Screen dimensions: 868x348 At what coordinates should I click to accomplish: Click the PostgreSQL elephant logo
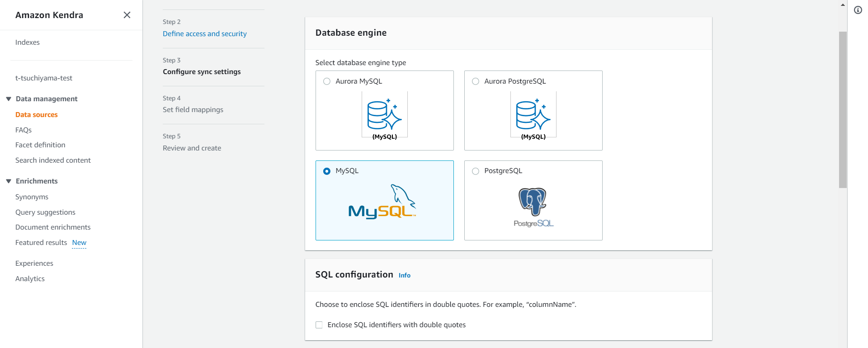(x=533, y=207)
